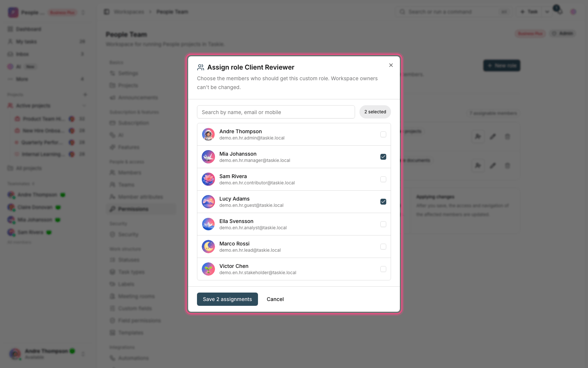
Task: Click the name Lucy Adams
Action: click(234, 199)
